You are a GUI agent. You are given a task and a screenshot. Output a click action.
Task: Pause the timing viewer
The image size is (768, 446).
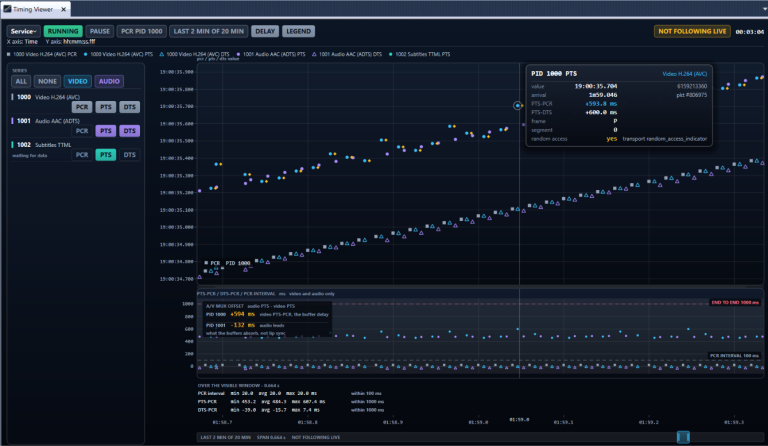click(x=100, y=31)
